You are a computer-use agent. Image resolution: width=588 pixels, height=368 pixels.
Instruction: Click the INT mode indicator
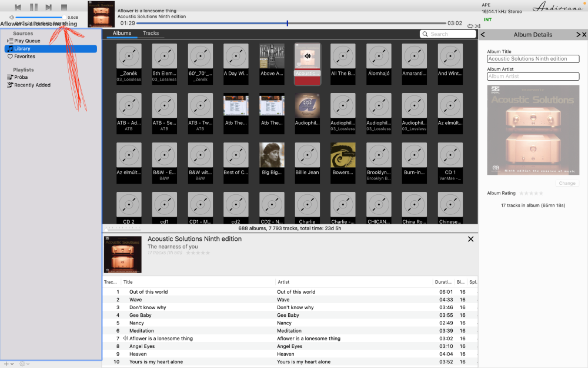tap(487, 19)
